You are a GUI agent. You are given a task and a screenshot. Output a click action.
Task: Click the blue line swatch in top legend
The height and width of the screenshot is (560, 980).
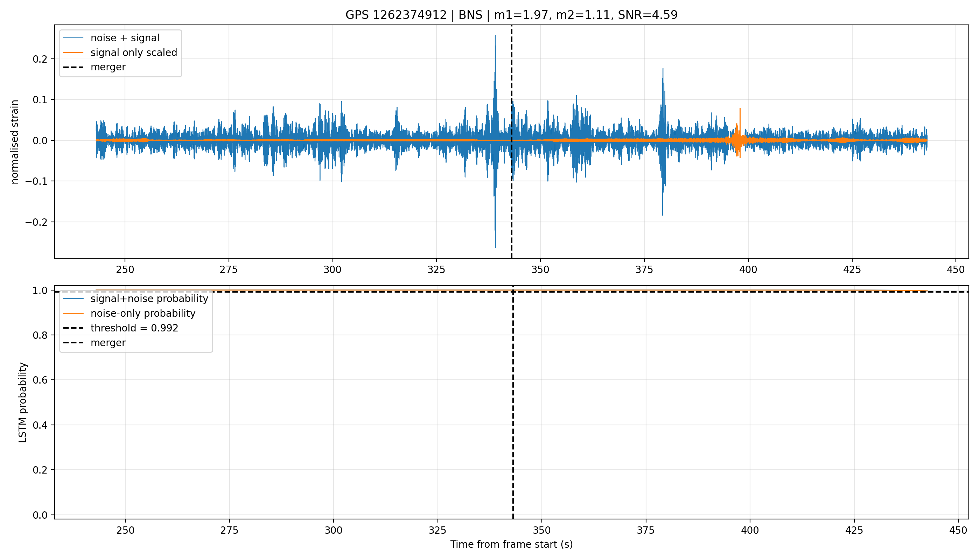click(73, 38)
